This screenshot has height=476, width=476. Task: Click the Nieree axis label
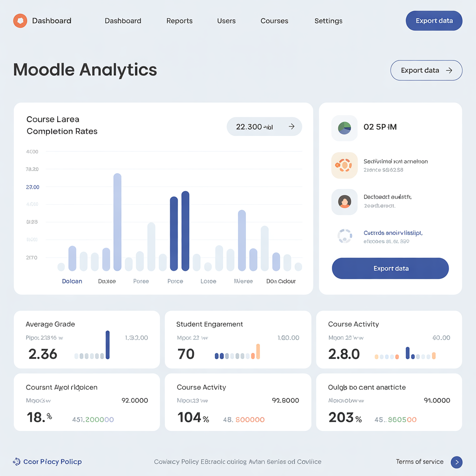click(243, 281)
